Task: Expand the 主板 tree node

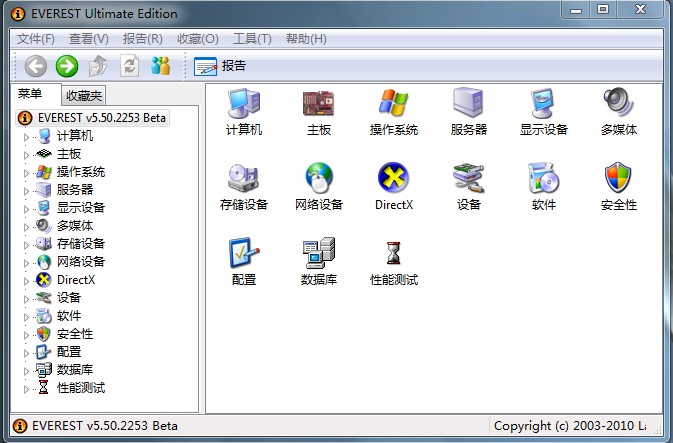Action: click(26, 155)
